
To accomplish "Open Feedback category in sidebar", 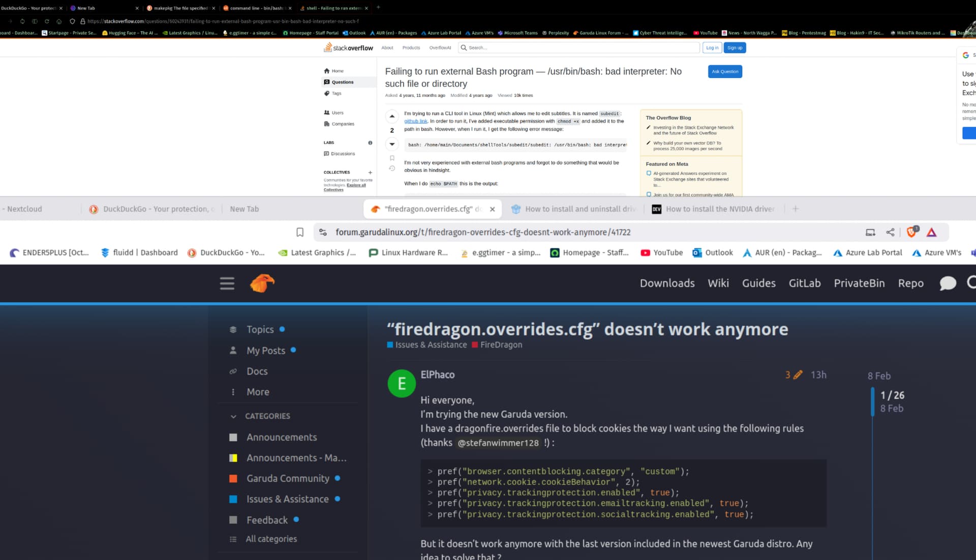I will tap(267, 520).
